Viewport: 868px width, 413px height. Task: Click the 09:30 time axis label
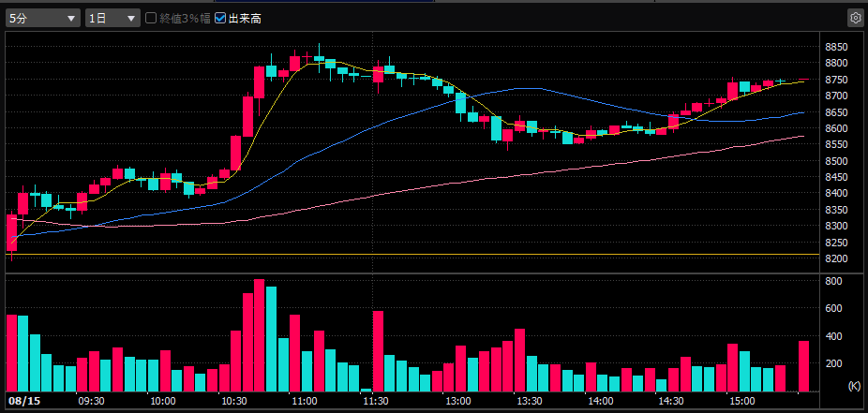[93, 400]
